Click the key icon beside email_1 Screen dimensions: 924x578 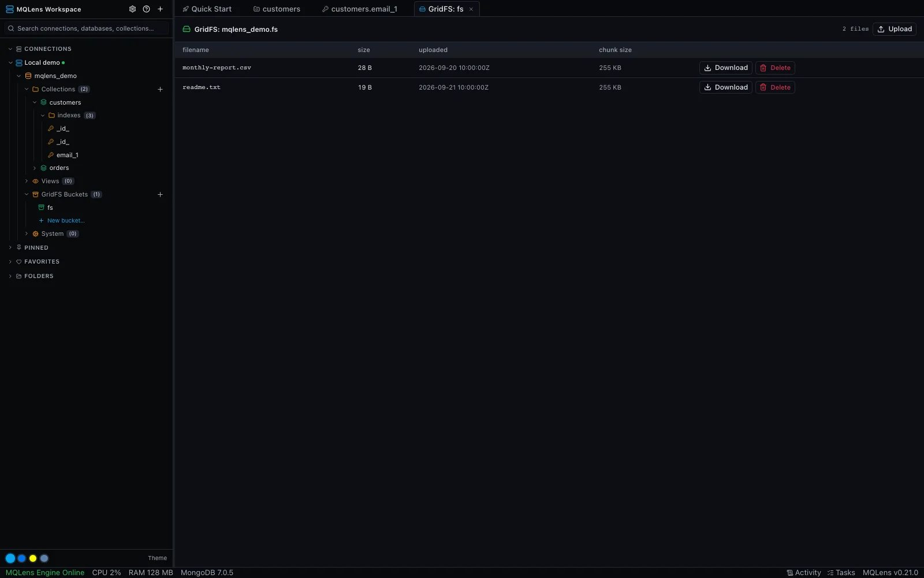(x=51, y=155)
